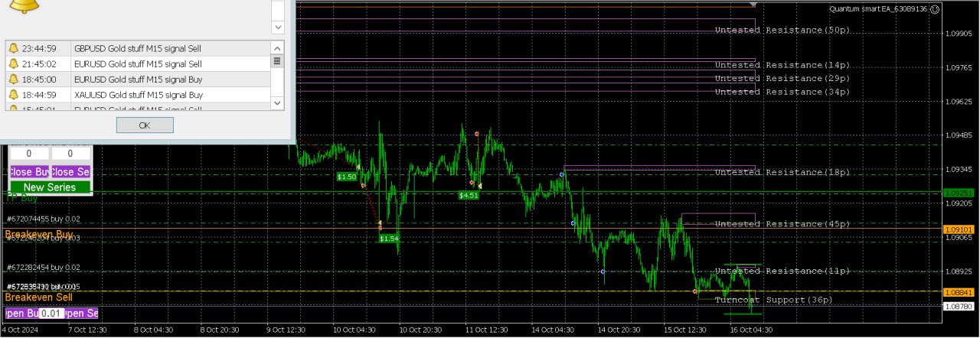Click the alert list scrollbar thumb
The height and width of the screenshot is (338, 980).
(x=277, y=61)
